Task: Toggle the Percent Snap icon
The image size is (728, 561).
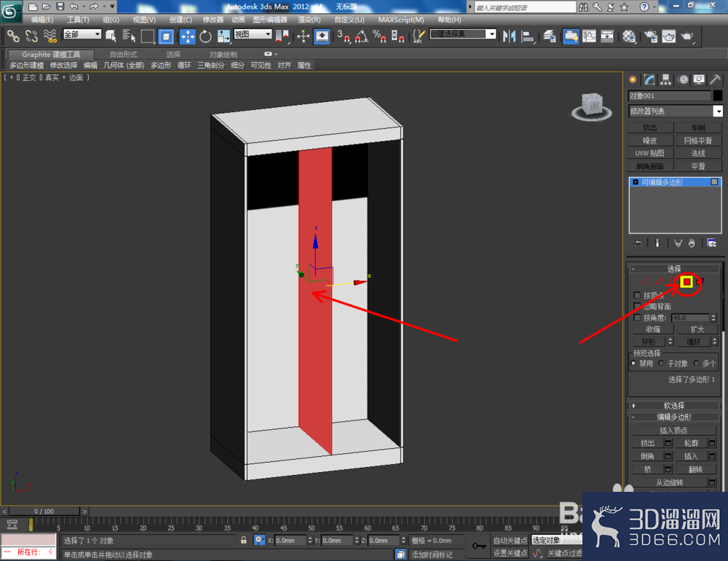Action: pyautogui.click(x=380, y=36)
